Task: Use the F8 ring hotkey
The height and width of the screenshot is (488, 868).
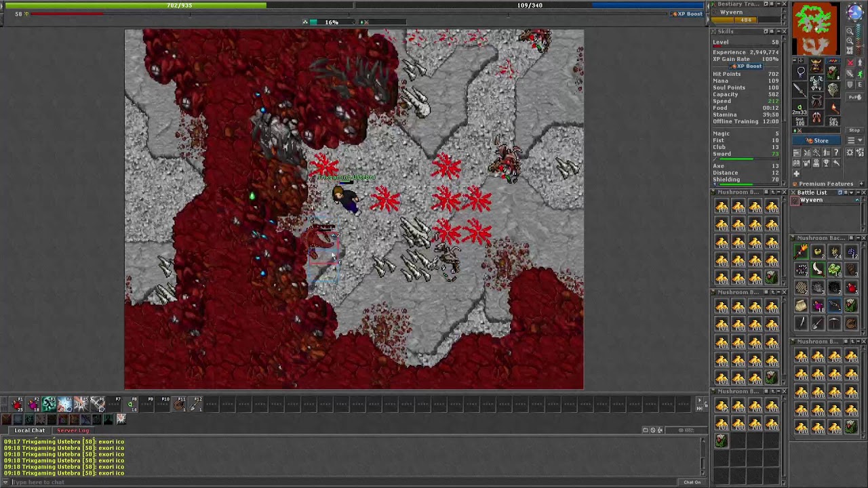Action: click(x=130, y=404)
